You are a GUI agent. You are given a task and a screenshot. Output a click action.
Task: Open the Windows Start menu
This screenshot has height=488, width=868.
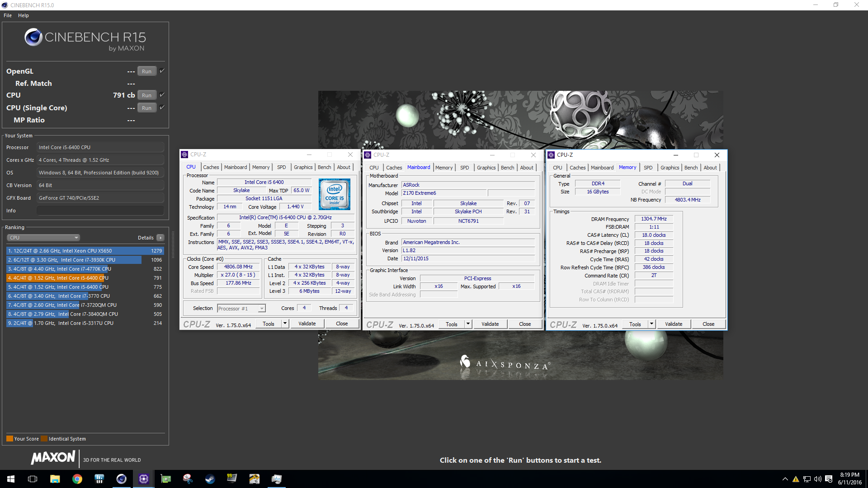11,479
